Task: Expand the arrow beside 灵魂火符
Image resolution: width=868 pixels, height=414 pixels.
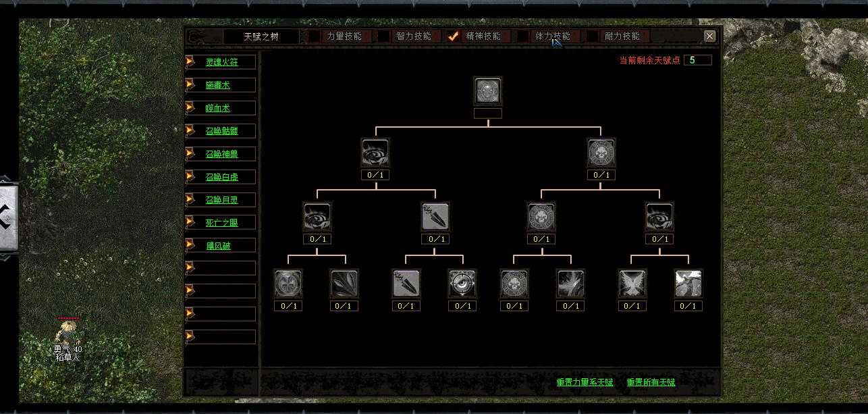Action: [190, 62]
